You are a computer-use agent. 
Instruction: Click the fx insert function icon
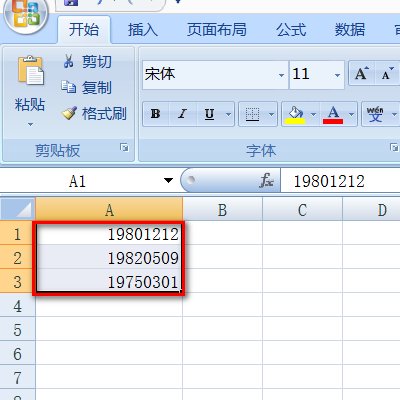pyautogui.click(x=267, y=180)
